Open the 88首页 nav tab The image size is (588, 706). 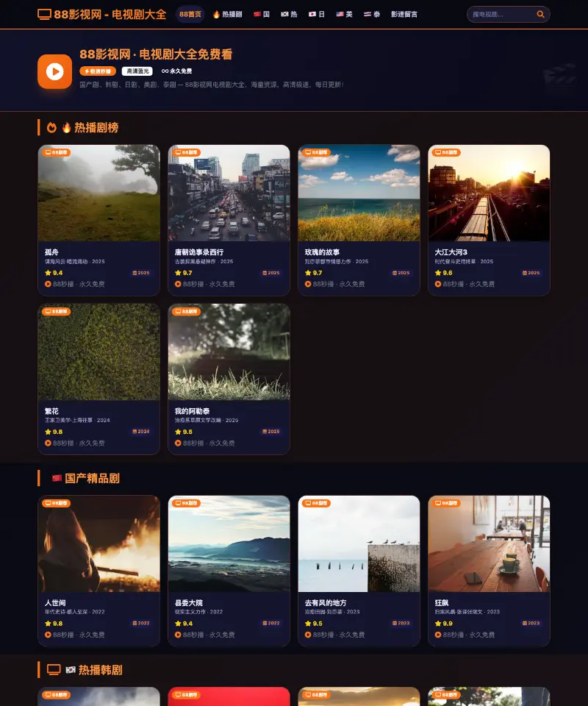coord(190,15)
